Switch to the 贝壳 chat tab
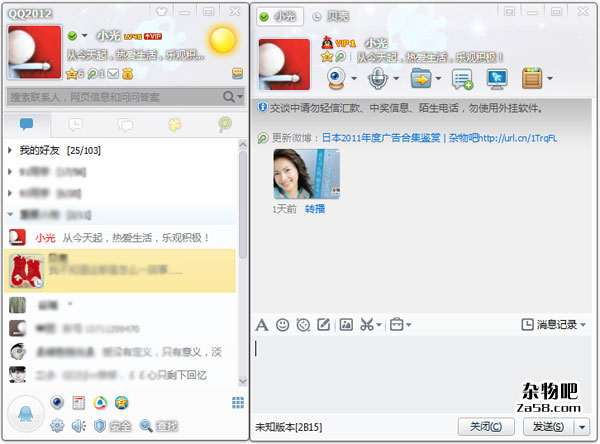Viewport: 600px width, 444px height. pyautogui.click(x=331, y=16)
